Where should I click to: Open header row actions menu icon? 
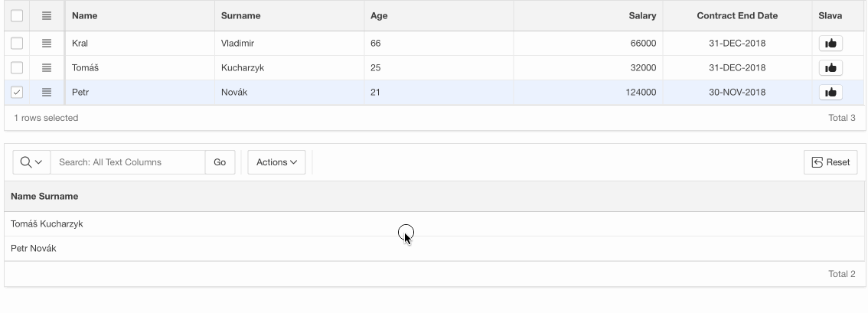click(46, 15)
